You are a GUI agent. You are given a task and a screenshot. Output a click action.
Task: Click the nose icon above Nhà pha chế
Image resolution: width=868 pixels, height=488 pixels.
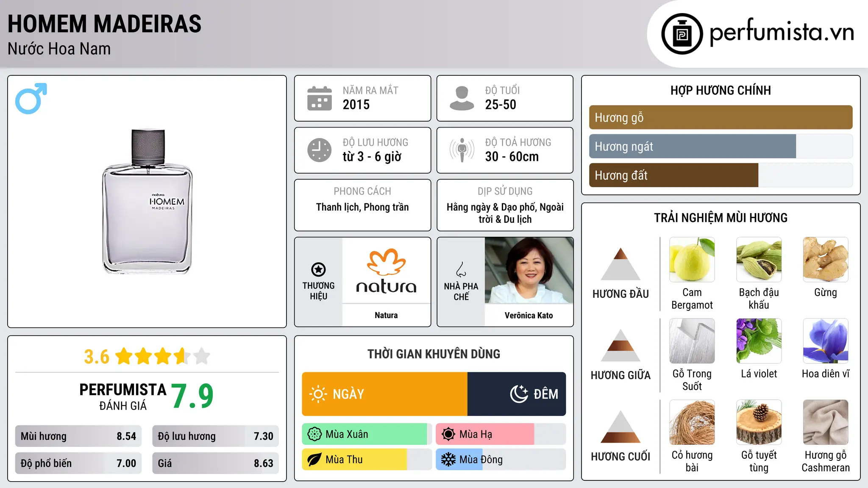461,269
